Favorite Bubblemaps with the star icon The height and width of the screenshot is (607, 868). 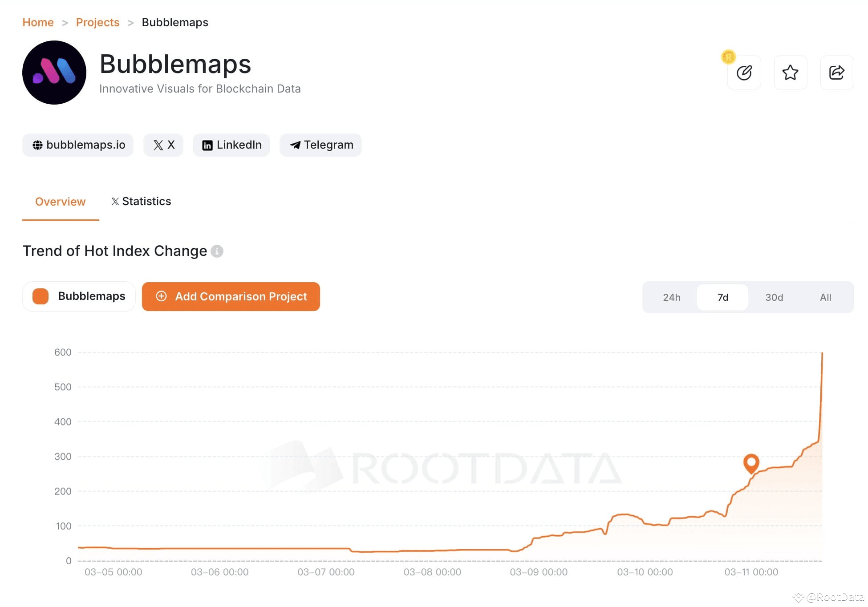tap(791, 72)
